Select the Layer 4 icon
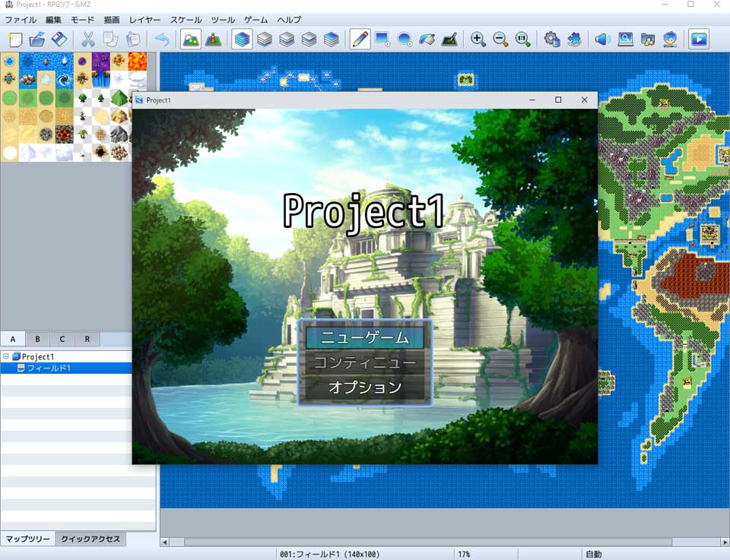This screenshot has height=560, width=730. (332, 39)
